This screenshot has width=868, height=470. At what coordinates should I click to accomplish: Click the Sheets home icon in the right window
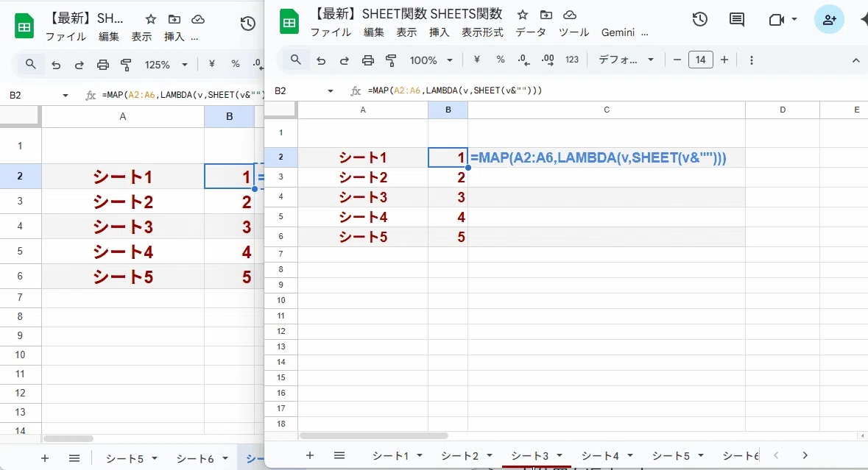289,22
